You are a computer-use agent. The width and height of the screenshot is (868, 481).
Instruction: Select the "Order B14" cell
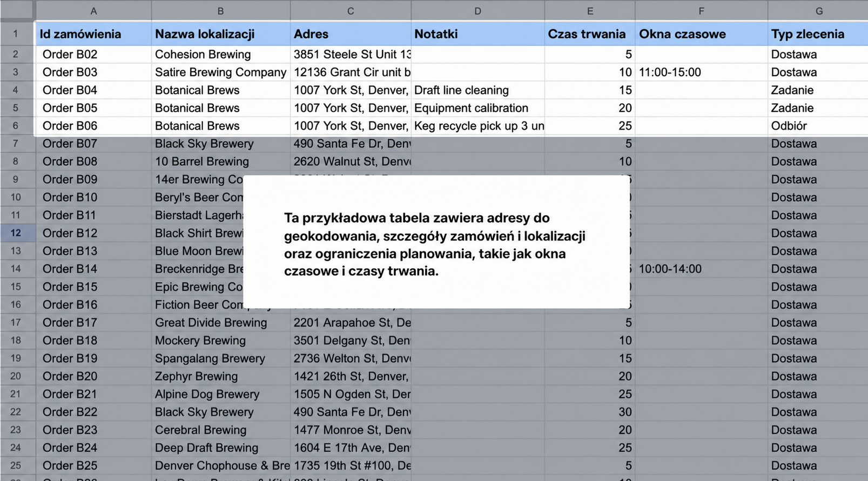click(x=93, y=269)
